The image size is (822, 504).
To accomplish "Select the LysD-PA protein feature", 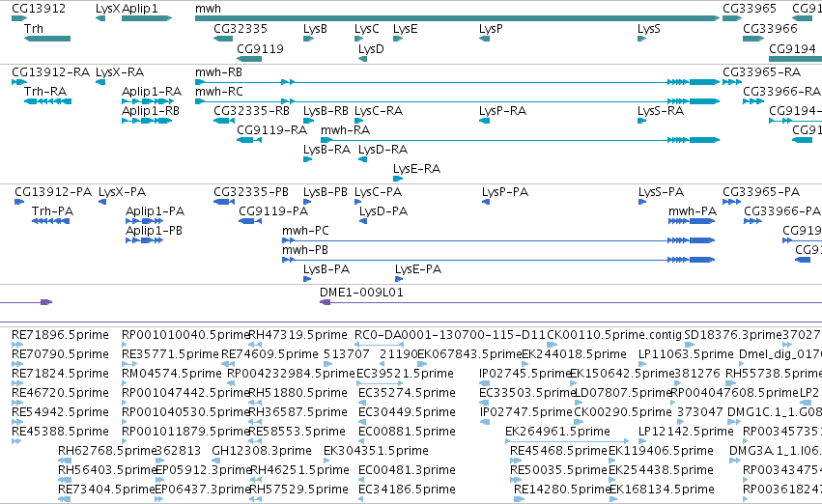I will tap(363, 221).
